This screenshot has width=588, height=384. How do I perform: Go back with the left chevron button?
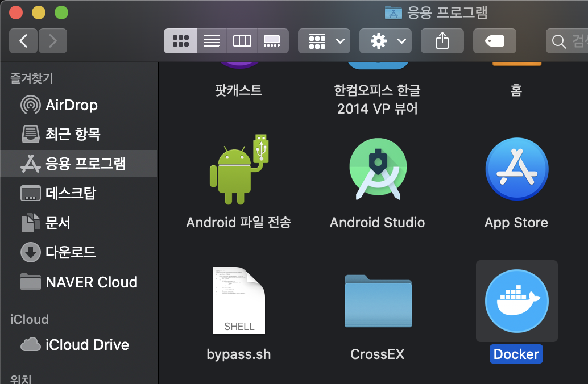point(23,41)
